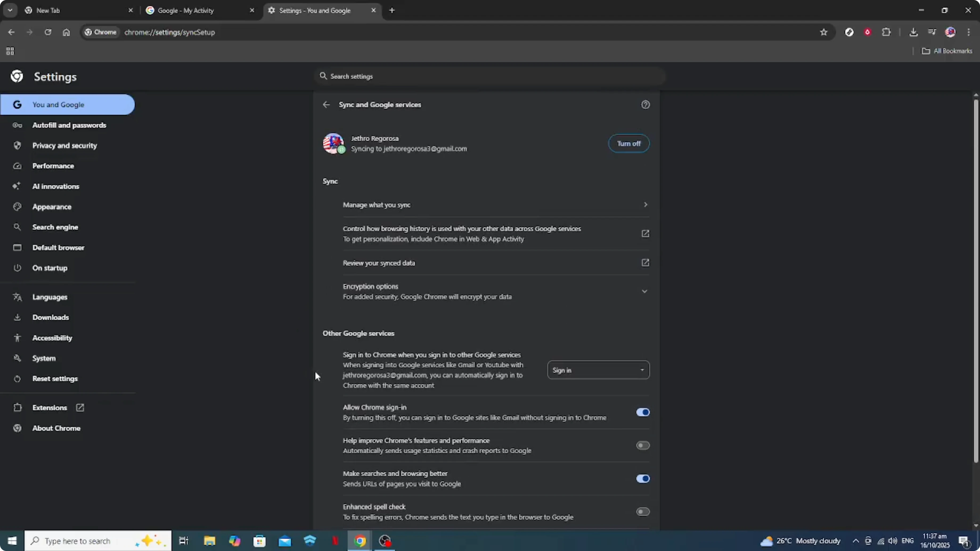Open Chrome Downloads toolbar icon
Image resolution: width=980 pixels, height=551 pixels.
[913, 32]
